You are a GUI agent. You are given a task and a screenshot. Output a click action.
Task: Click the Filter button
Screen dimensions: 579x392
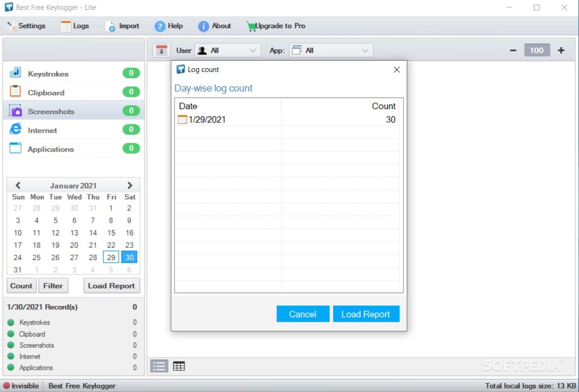tap(53, 286)
